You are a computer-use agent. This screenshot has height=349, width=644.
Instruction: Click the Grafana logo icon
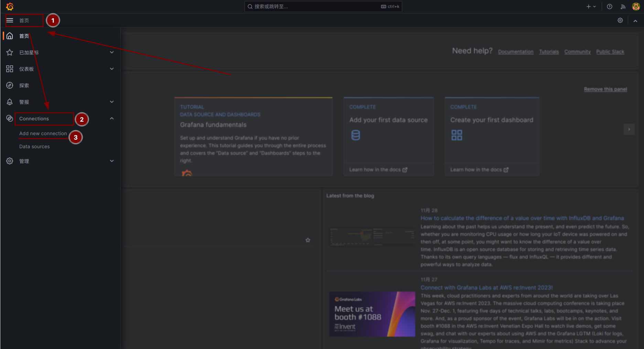(x=10, y=7)
